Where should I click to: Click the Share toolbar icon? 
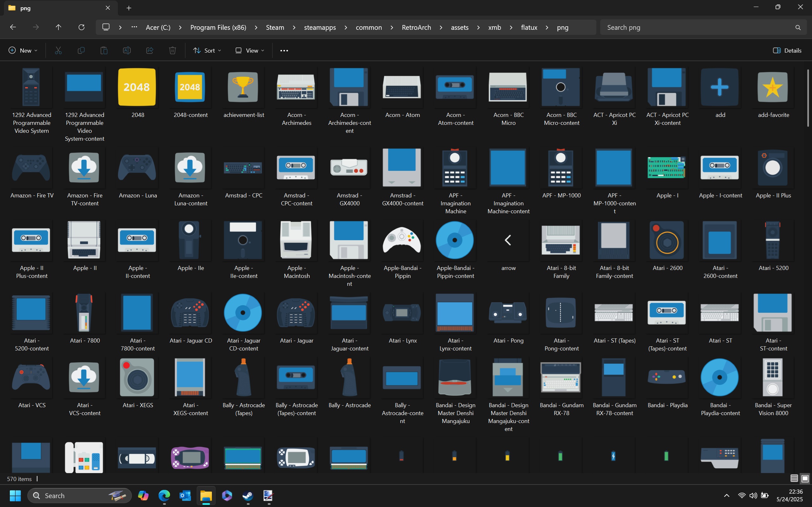point(150,51)
